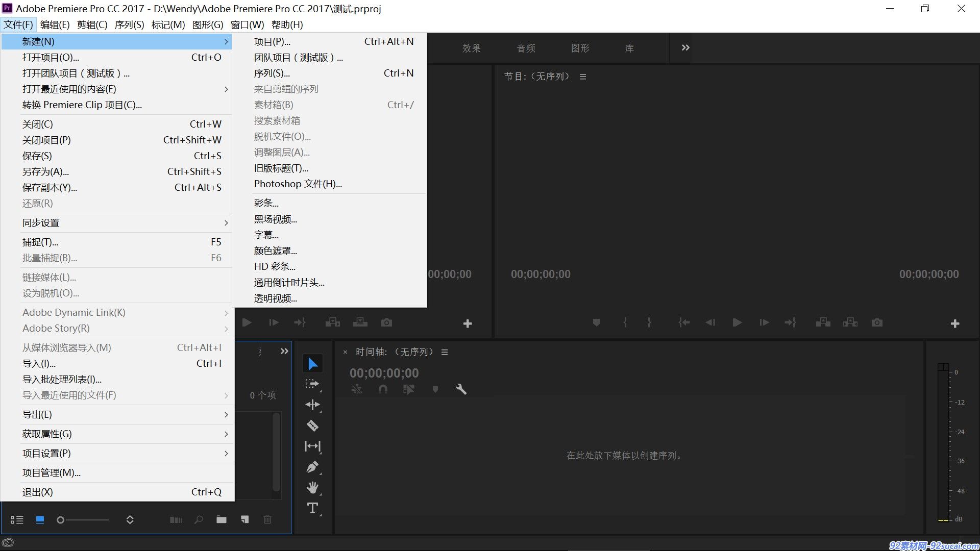
Task: Open Creative Cloud status icon at bottom-left
Action: [8, 543]
